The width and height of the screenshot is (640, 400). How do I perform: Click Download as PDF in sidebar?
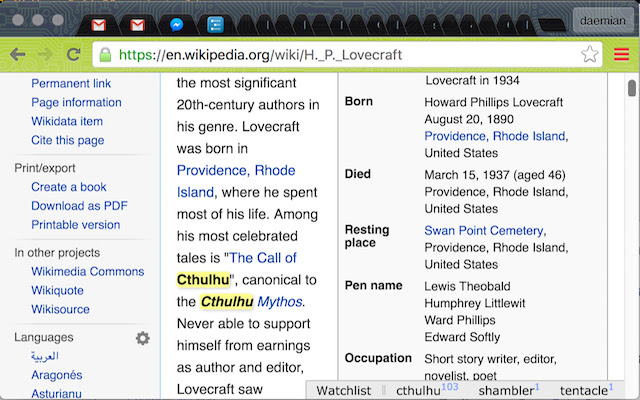(79, 206)
